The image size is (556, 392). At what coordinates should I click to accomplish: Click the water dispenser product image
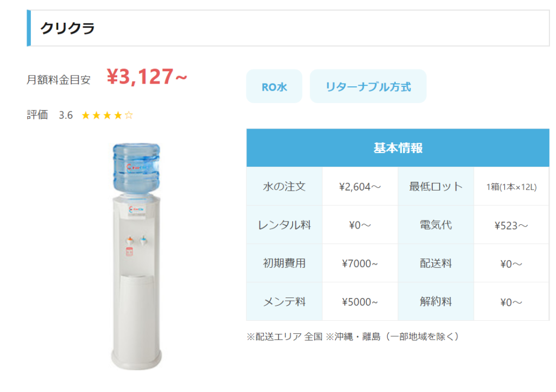point(136,256)
